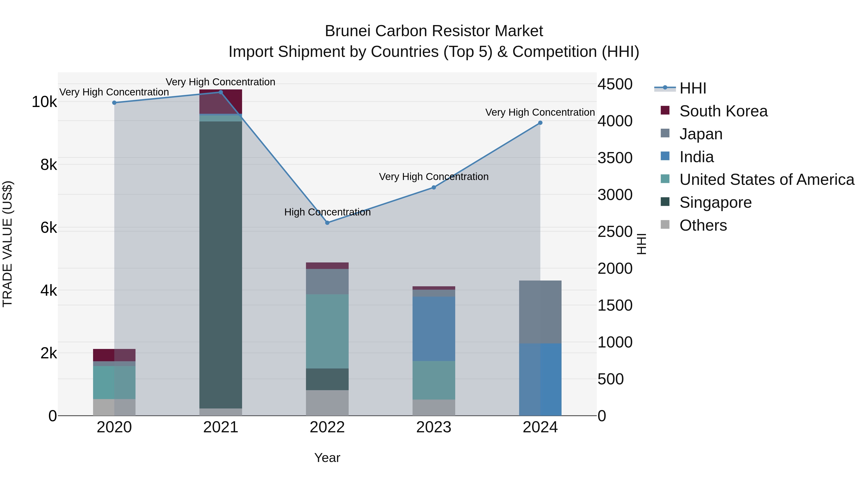This screenshot has height=488, width=868.
Task: Click South Korea segment of 2020 bar
Action: click(x=114, y=355)
